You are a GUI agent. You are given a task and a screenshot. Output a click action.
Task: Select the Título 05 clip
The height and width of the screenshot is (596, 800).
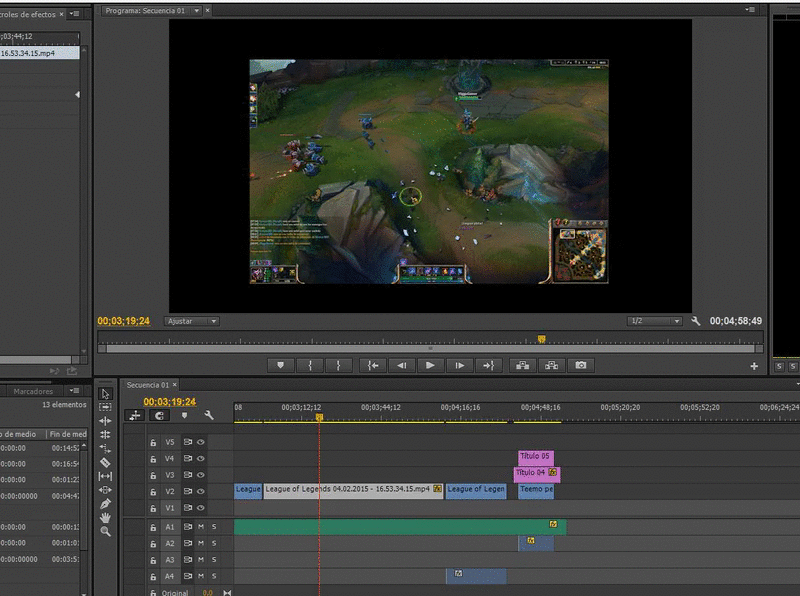[x=536, y=457]
